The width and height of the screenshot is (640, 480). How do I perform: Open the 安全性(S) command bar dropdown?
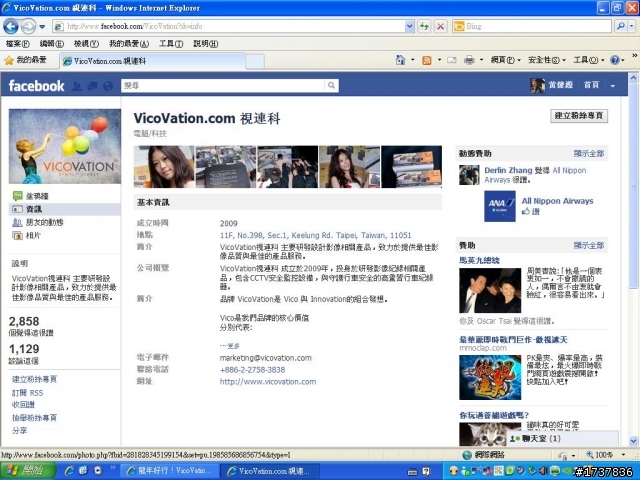[x=547, y=60]
